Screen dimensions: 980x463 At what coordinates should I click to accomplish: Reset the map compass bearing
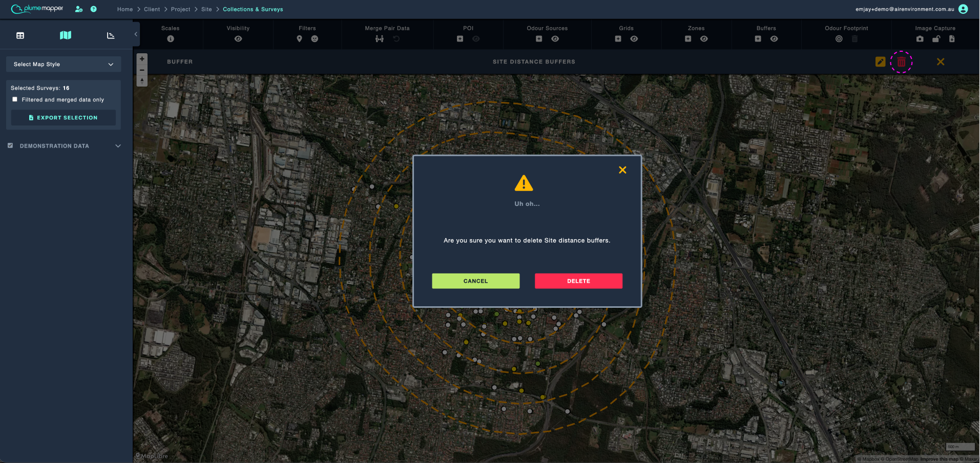click(142, 81)
